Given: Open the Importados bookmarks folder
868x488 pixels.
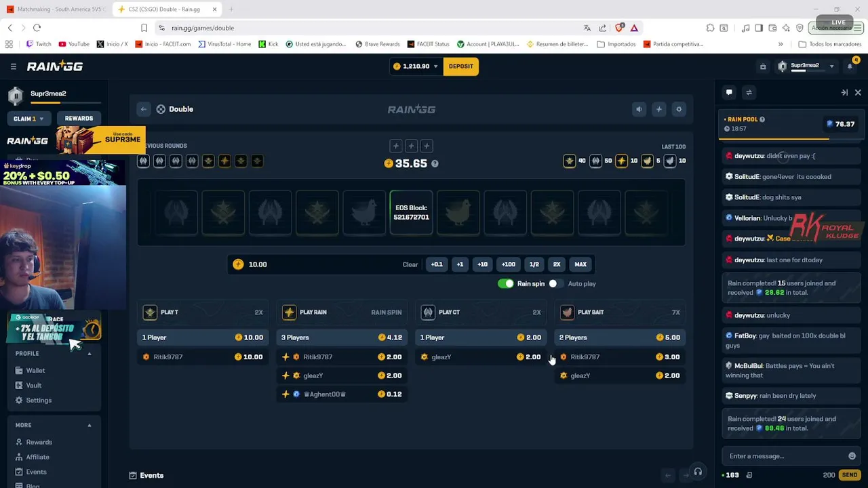Looking at the screenshot, I should click(616, 44).
